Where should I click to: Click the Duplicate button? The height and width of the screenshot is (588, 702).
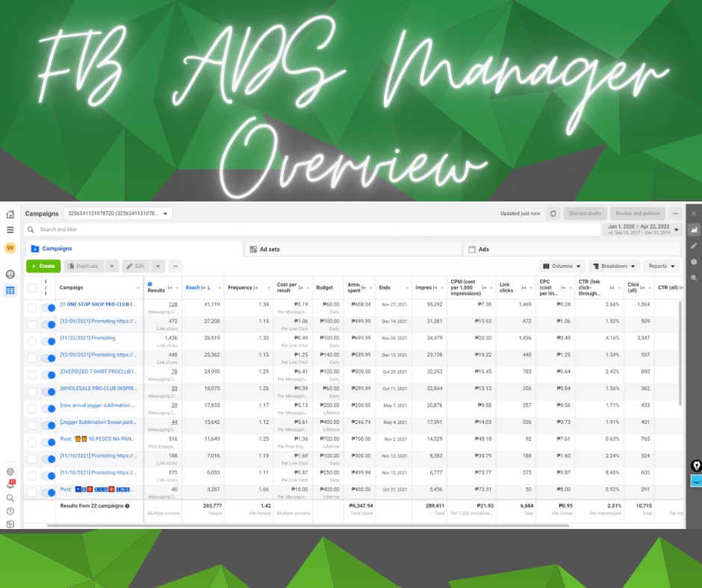tap(84, 266)
